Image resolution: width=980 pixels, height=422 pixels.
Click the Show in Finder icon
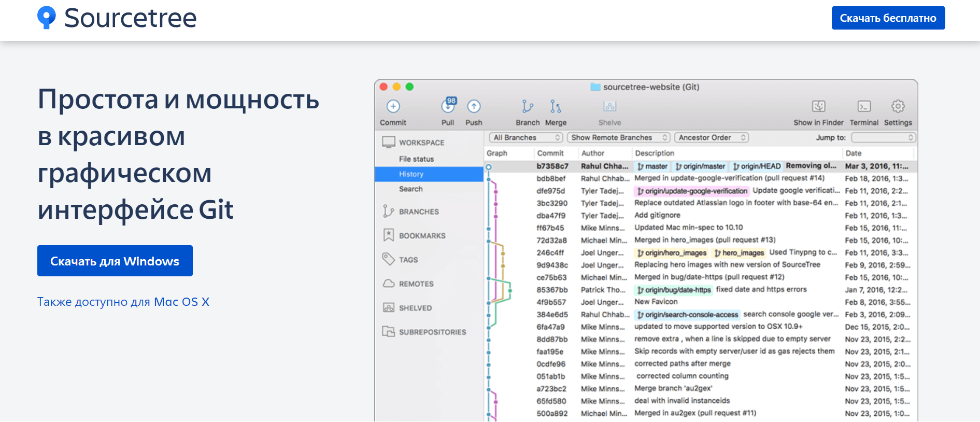pos(818,106)
